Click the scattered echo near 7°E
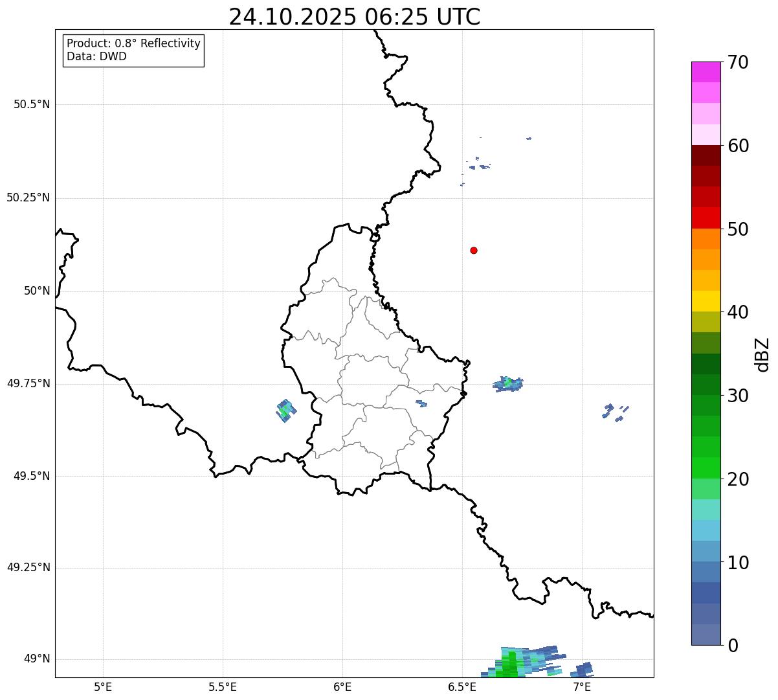The height and width of the screenshot is (700, 778). (613, 412)
